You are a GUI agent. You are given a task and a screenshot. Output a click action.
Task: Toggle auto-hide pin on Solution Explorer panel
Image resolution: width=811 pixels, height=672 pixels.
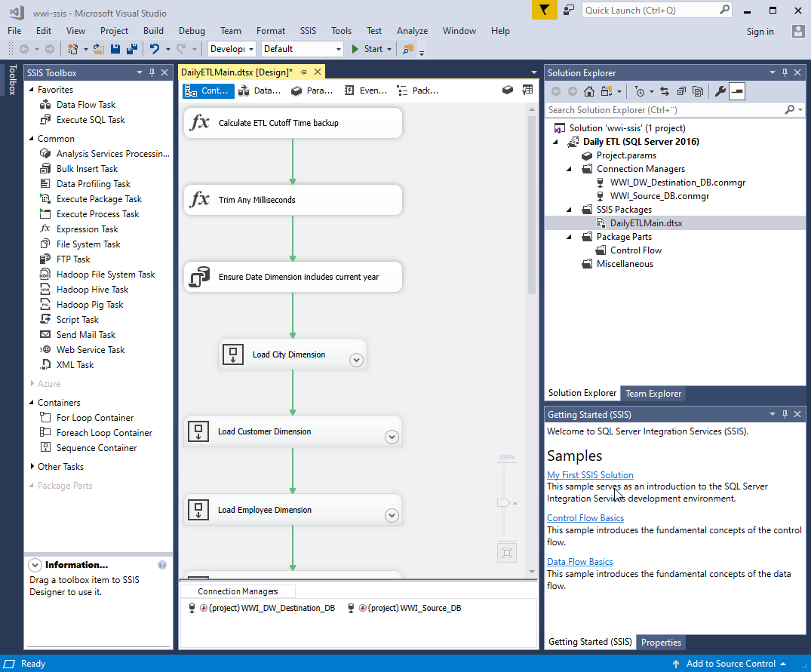coord(785,73)
